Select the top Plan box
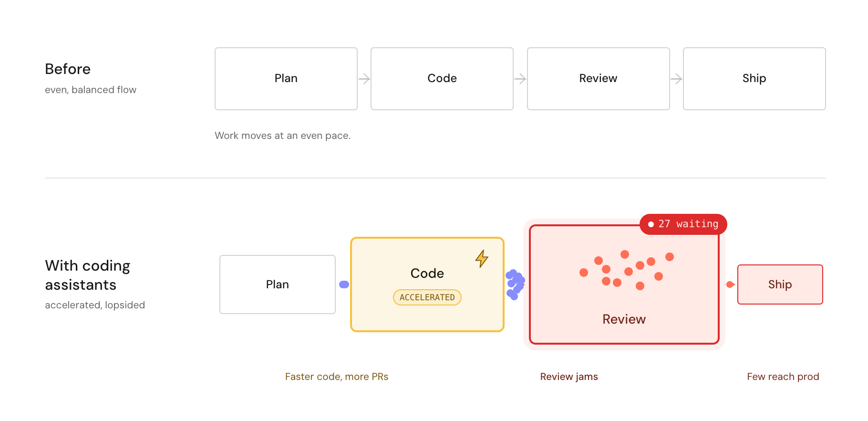 tap(286, 79)
